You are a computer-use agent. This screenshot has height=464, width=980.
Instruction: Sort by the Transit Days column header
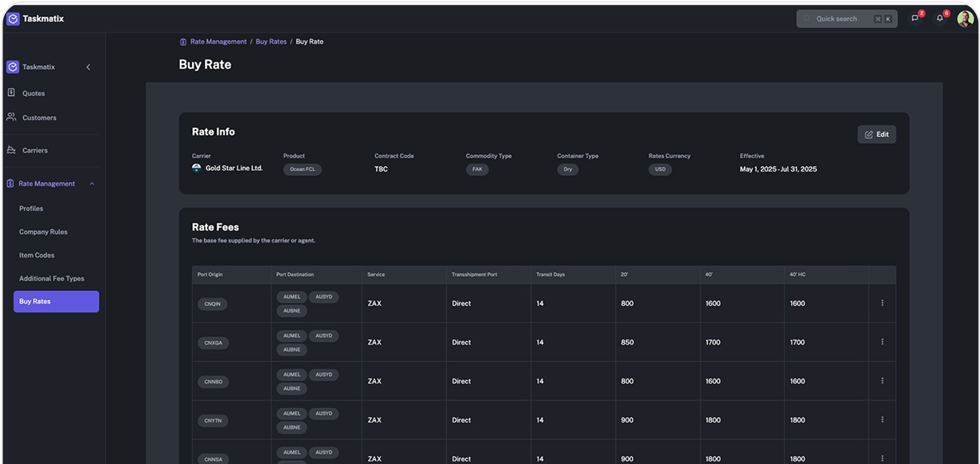550,275
